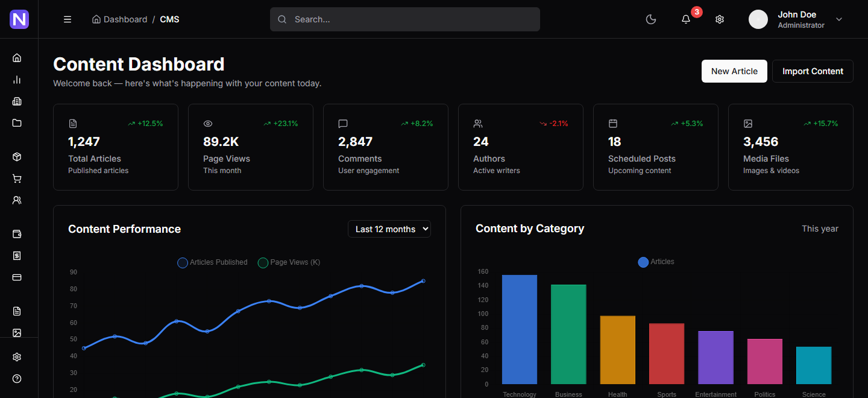The height and width of the screenshot is (398, 868).
Task: Click the search magnifier icon
Action: [282, 19]
